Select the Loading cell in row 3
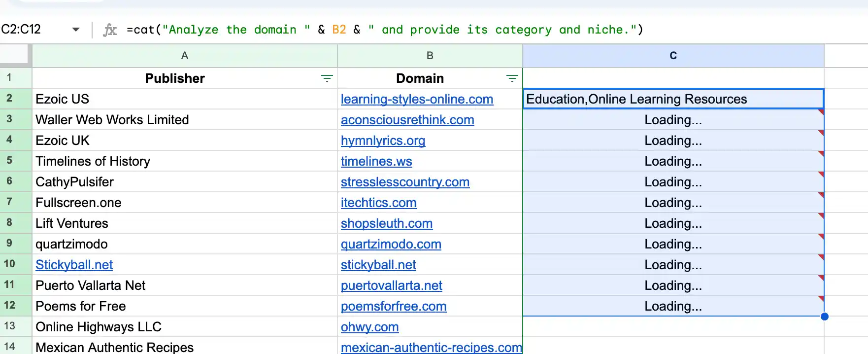This screenshot has height=354, width=868. (673, 120)
